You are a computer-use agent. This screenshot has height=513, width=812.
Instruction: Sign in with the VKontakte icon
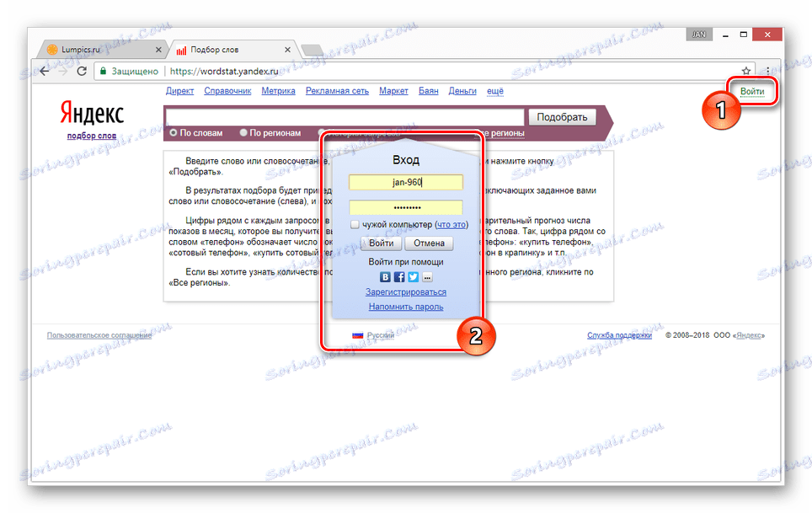(385, 277)
